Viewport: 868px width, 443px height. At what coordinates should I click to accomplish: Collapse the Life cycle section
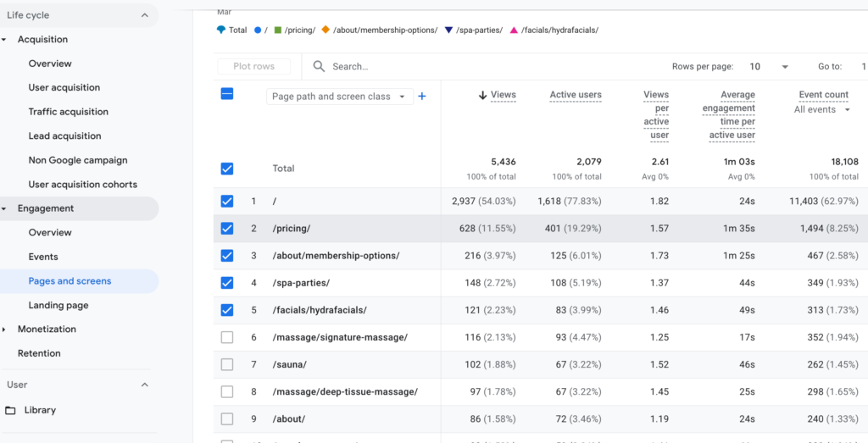pos(144,15)
